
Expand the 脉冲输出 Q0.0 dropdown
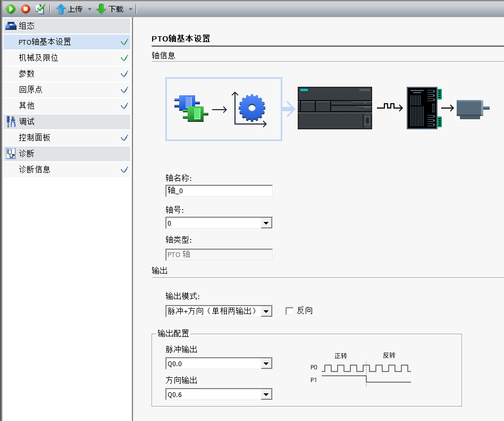266,364
